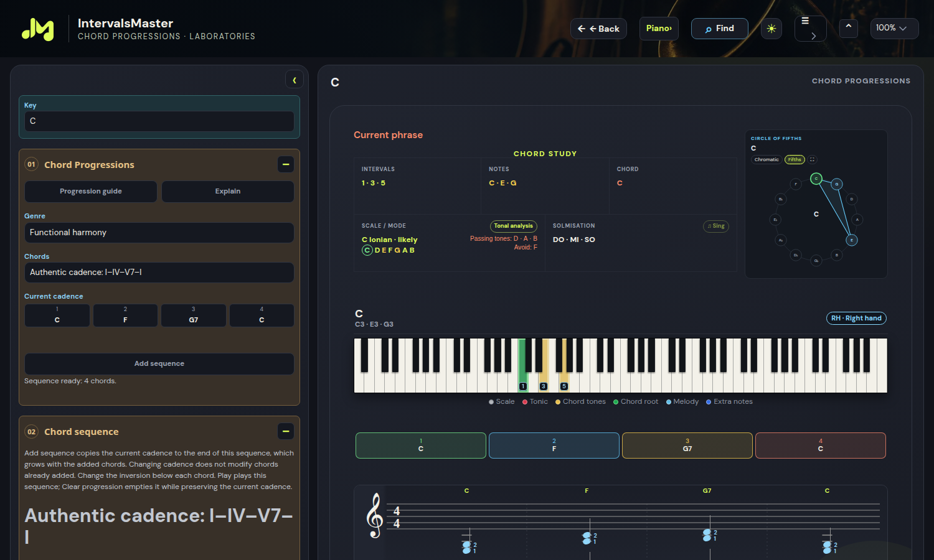The height and width of the screenshot is (560, 934).
Task: Click the 'Sequence ready: 4 chords.' status
Action: (x=70, y=381)
